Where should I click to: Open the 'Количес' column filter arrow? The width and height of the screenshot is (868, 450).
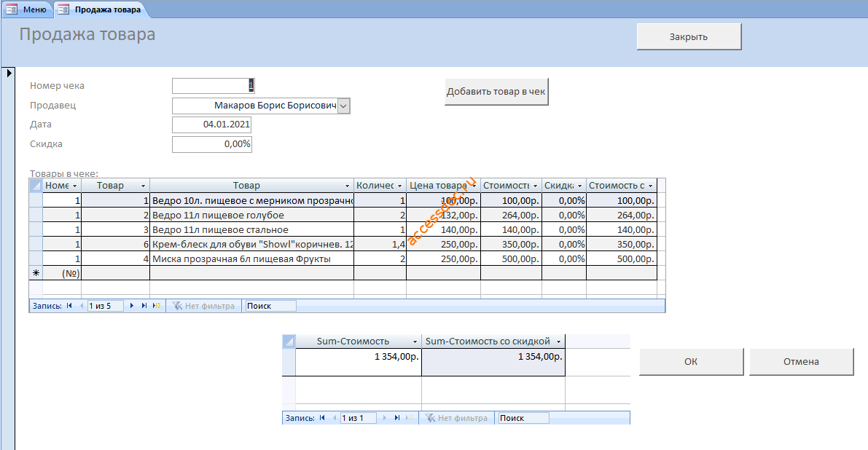click(399, 186)
